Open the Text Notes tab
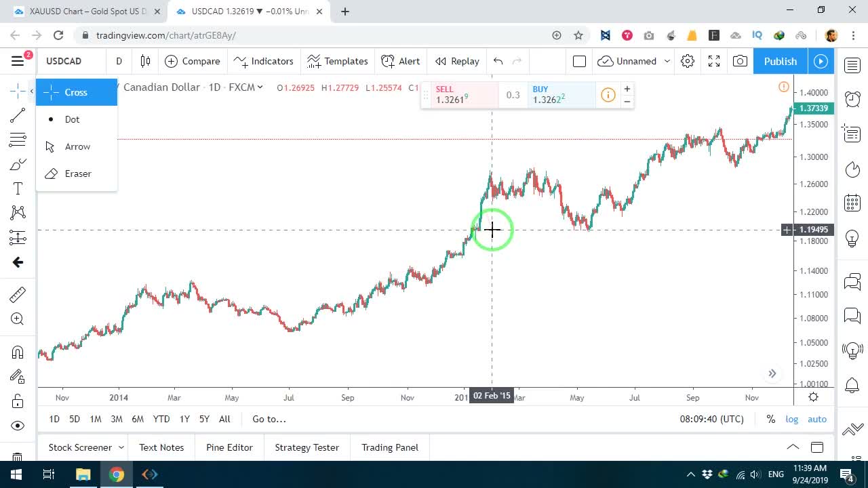 [161, 447]
